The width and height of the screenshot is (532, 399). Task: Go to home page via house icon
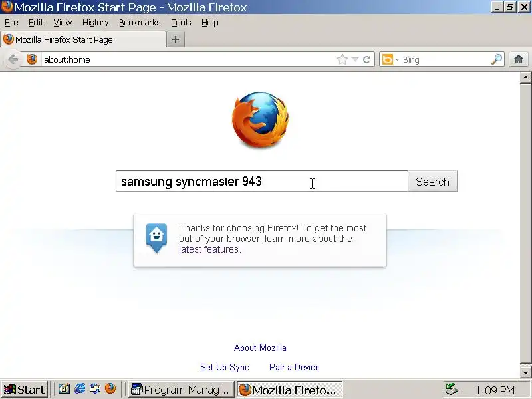point(519,59)
